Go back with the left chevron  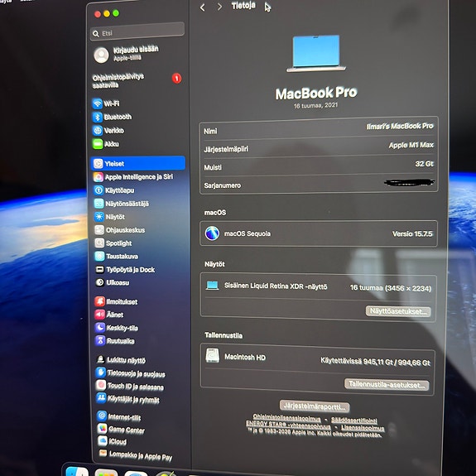(203, 7)
